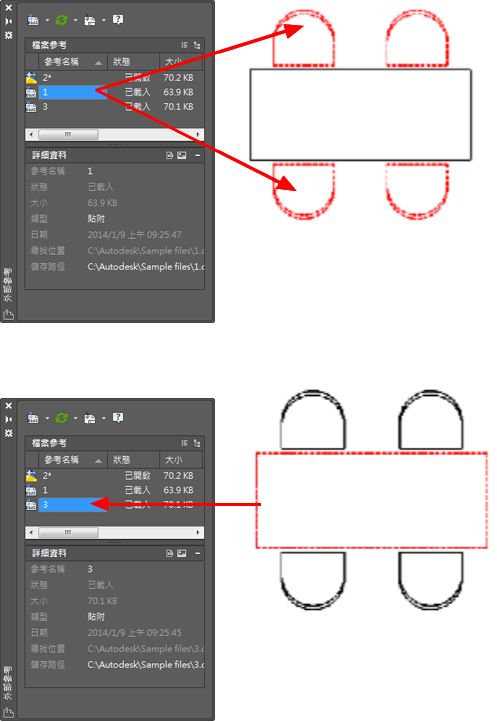Click horizontal scrollbar right arrow in palette with reference 1 selected
The image size is (497, 722).
point(198,134)
